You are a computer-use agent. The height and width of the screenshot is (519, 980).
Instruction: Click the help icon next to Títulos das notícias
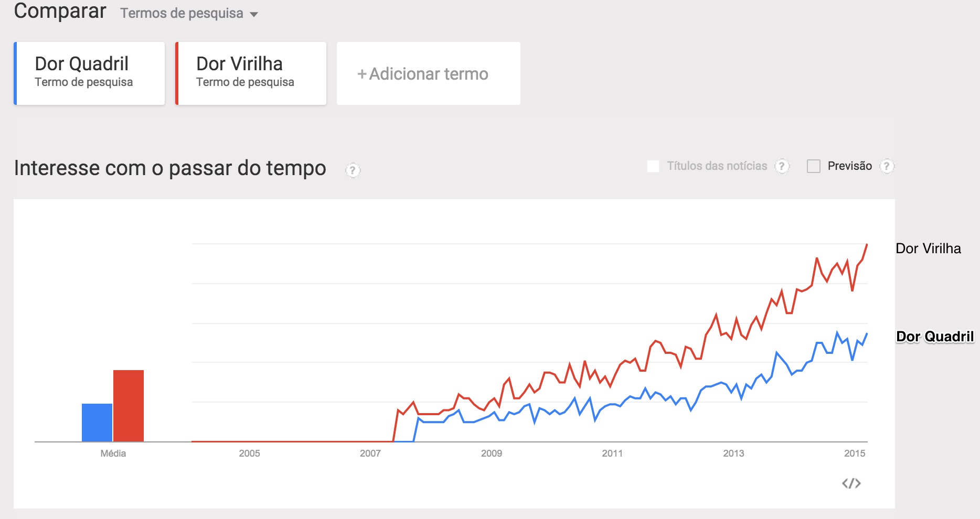click(x=782, y=166)
